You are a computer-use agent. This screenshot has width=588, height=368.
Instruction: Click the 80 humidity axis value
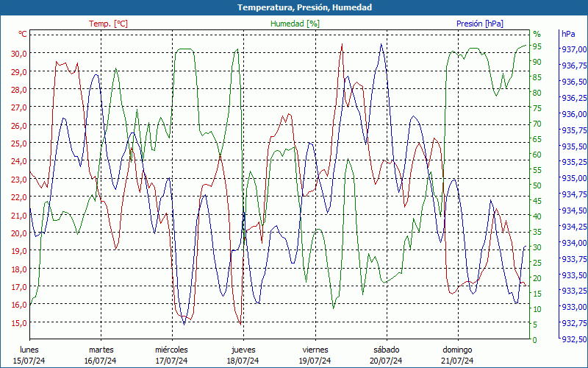(x=537, y=93)
